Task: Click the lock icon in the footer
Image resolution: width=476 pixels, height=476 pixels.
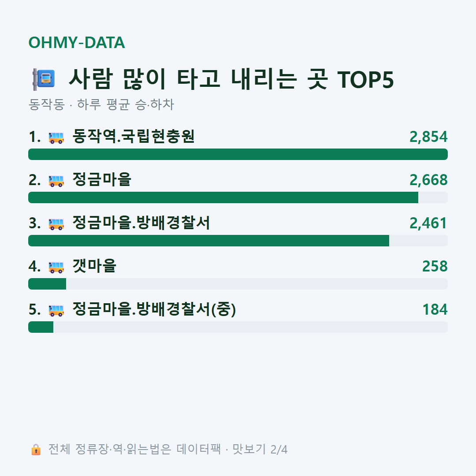Action: click(x=36, y=449)
